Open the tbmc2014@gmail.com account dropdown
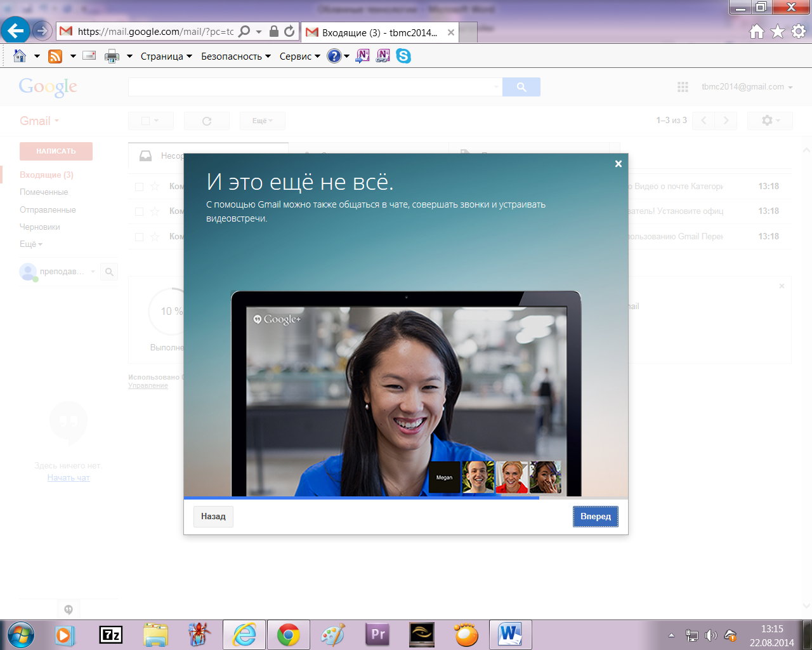 (747, 87)
